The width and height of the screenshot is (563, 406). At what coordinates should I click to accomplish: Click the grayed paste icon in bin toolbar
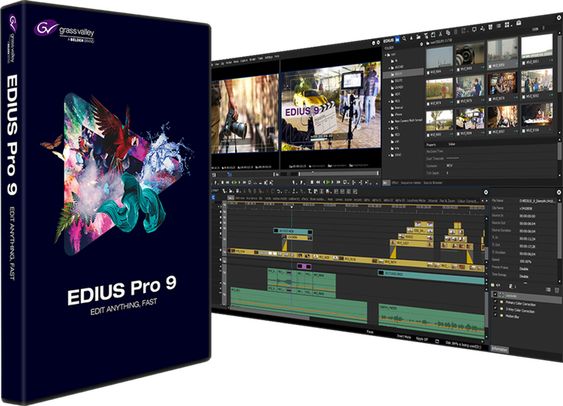pyautogui.click(x=456, y=32)
